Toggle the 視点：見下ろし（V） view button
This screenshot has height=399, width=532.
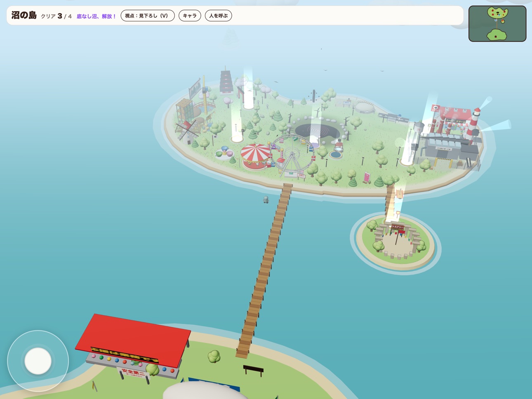tap(148, 16)
